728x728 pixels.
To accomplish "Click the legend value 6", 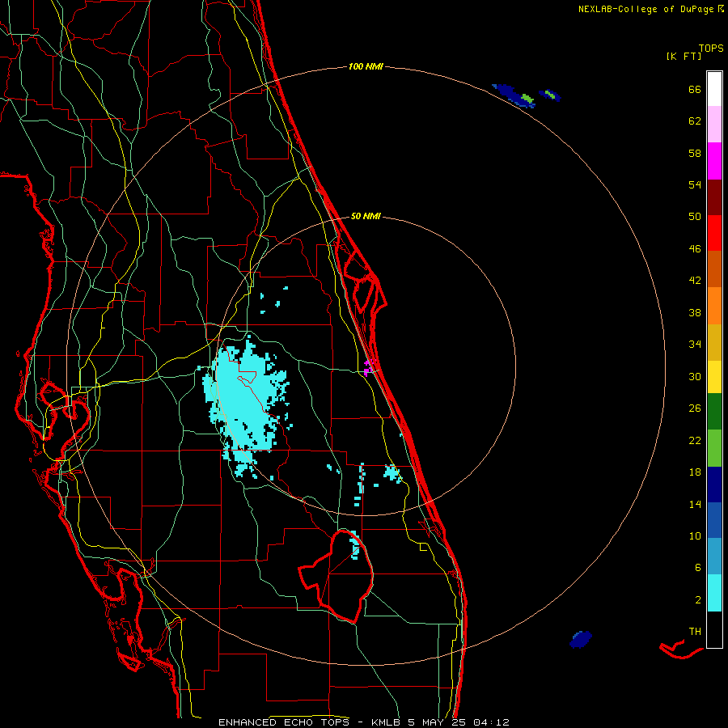I will pos(697,568).
